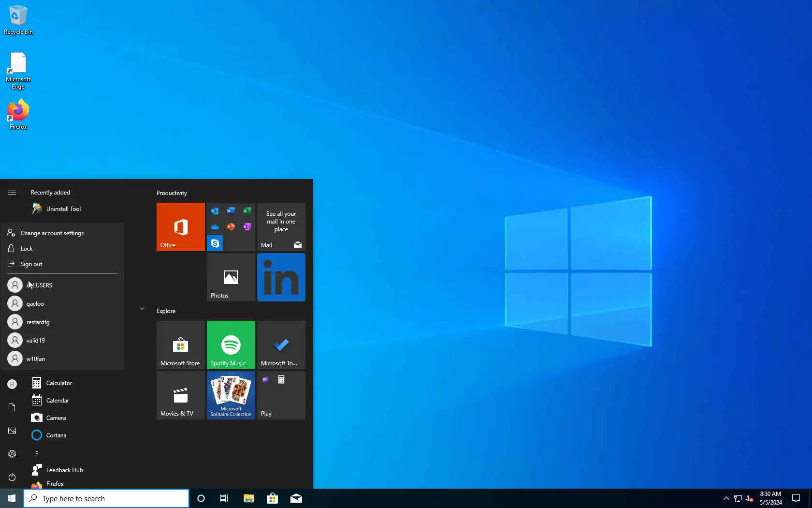Open Task View on the taskbar
Image resolution: width=812 pixels, height=508 pixels.
tap(224, 498)
